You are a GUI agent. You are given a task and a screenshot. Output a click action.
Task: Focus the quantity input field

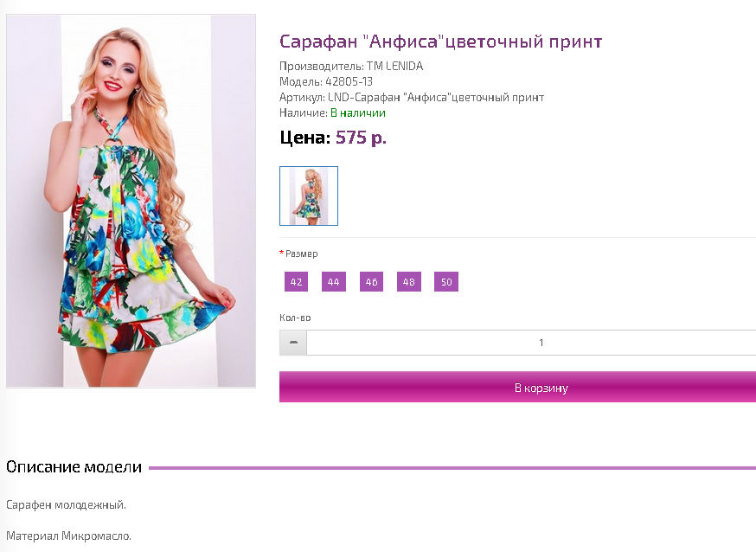point(531,343)
